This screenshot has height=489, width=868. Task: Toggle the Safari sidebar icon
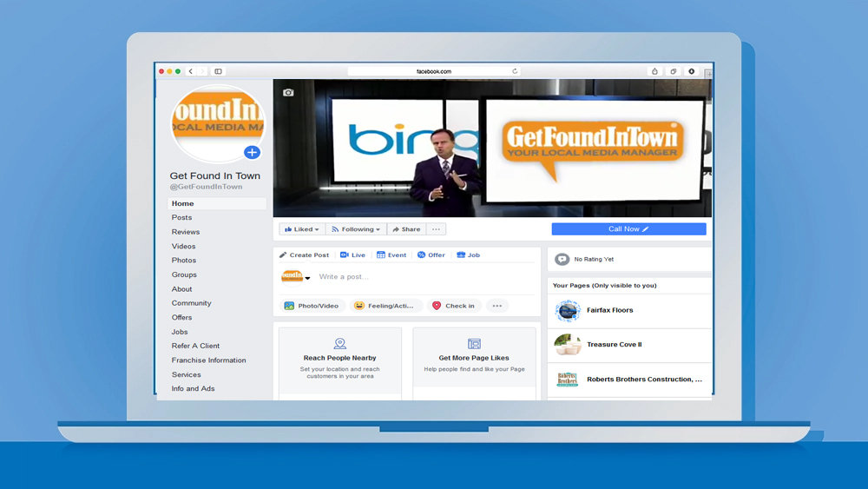218,71
